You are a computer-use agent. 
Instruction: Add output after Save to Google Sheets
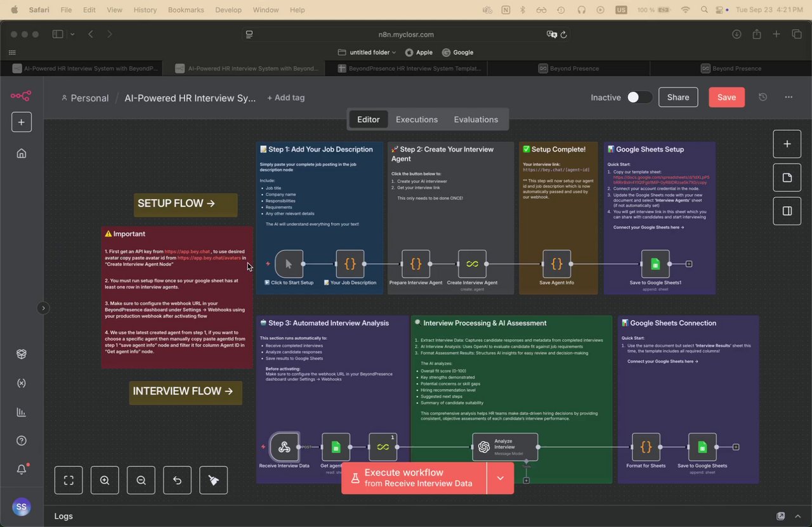736,447
